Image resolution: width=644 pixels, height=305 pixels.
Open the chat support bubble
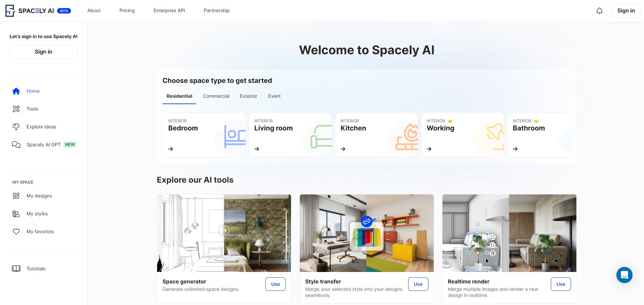[x=624, y=275]
